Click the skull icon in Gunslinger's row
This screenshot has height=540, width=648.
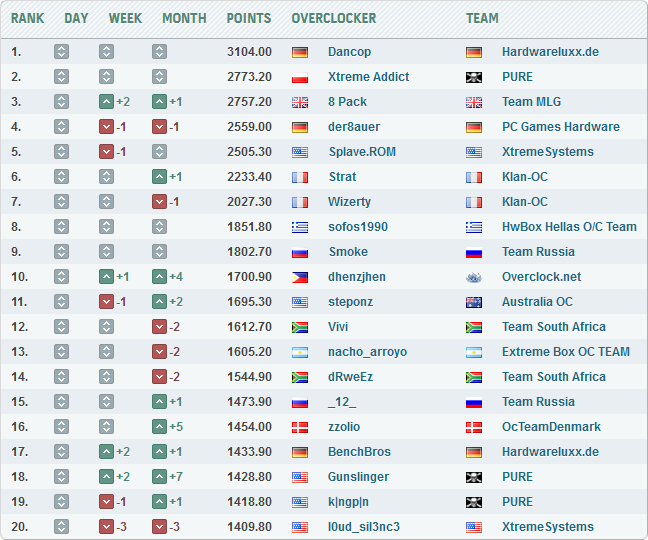[x=474, y=477]
